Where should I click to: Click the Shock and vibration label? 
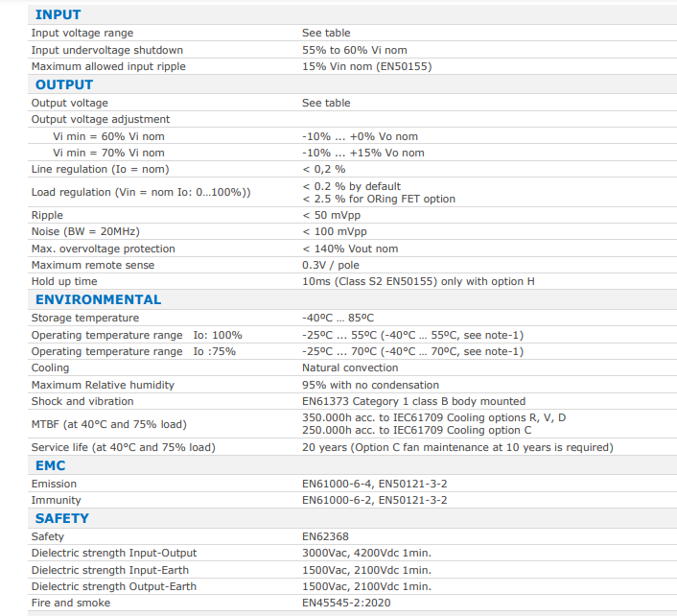82,401
